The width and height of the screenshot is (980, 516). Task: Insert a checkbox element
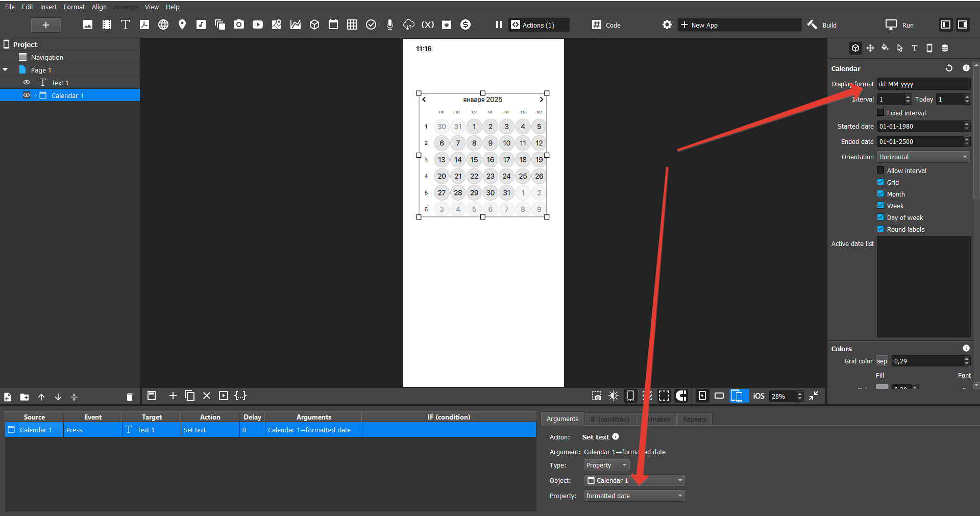371,24
